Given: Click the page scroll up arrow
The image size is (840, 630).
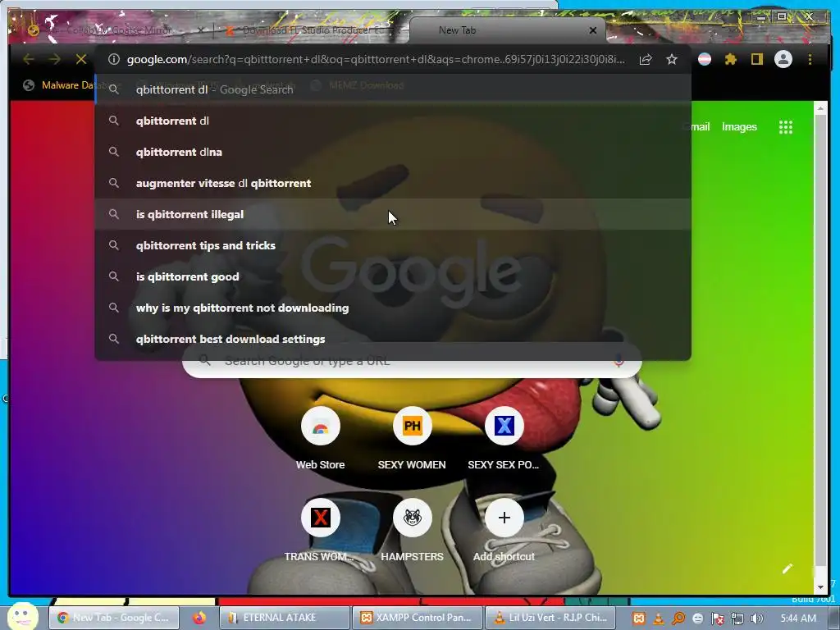Looking at the screenshot, I should coord(820,108).
